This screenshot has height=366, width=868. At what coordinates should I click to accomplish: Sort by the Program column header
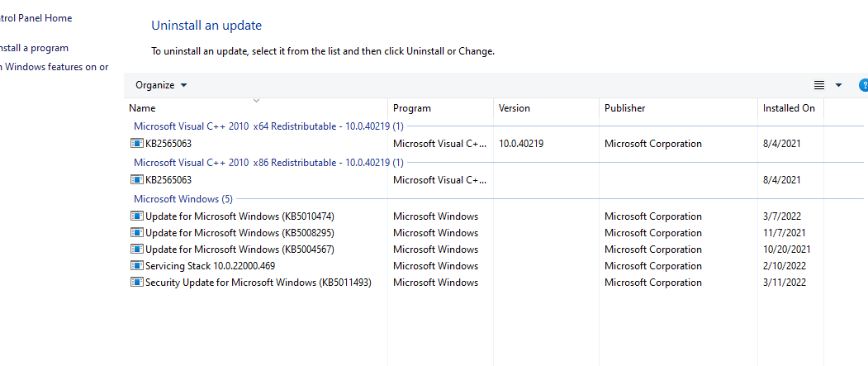pos(412,108)
